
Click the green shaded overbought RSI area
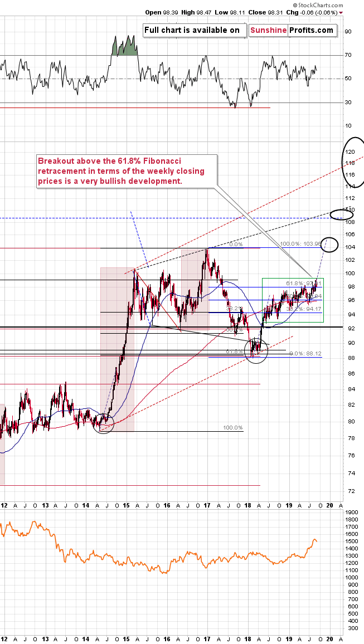point(125,46)
